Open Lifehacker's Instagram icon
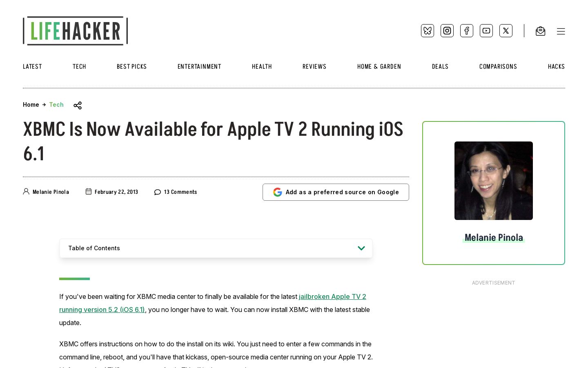Viewport: 588px width, 368px height. 447,31
